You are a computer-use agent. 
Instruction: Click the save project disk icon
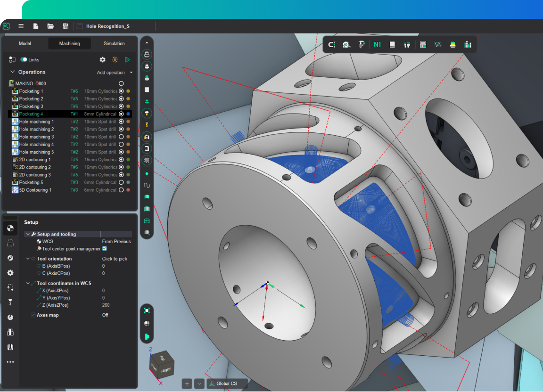(66, 26)
